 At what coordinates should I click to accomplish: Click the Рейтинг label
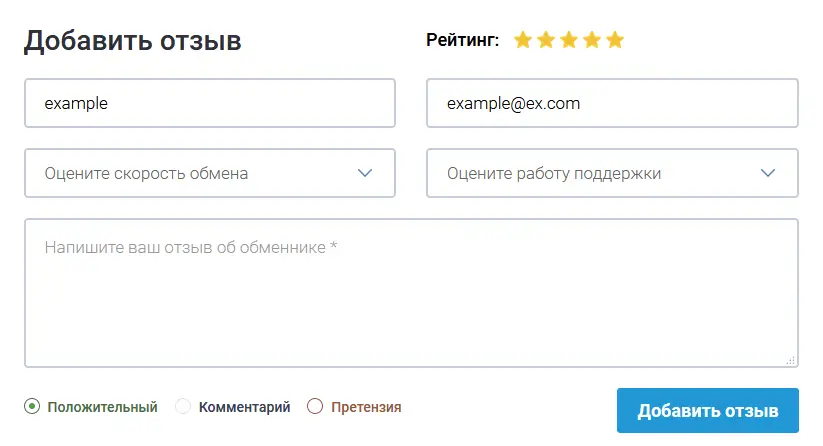(x=462, y=41)
